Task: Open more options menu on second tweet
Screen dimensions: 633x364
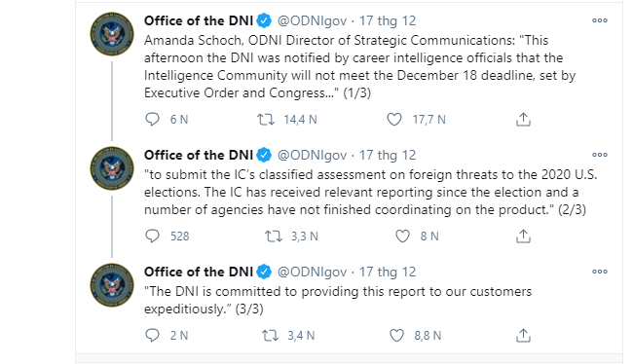Action: point(600,155)
